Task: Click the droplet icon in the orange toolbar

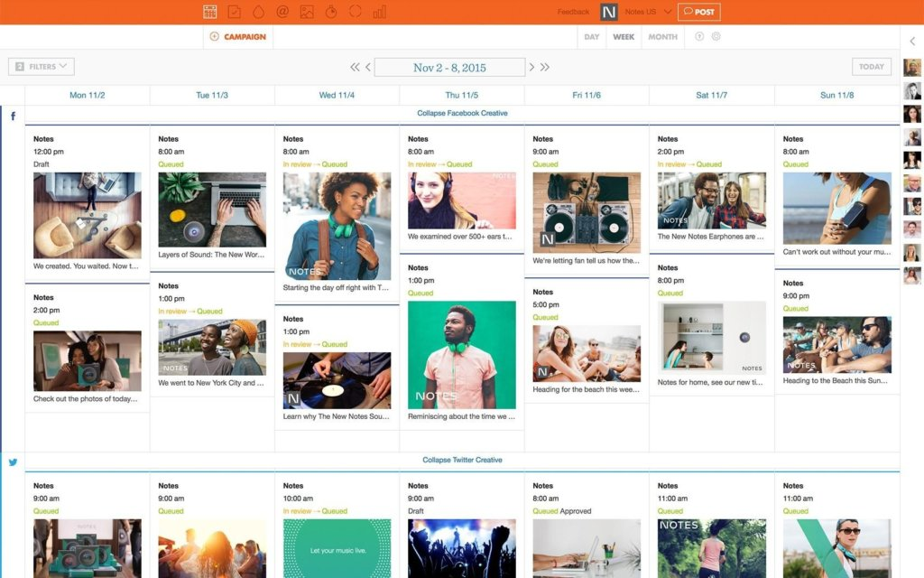Action: click(257, 12)
